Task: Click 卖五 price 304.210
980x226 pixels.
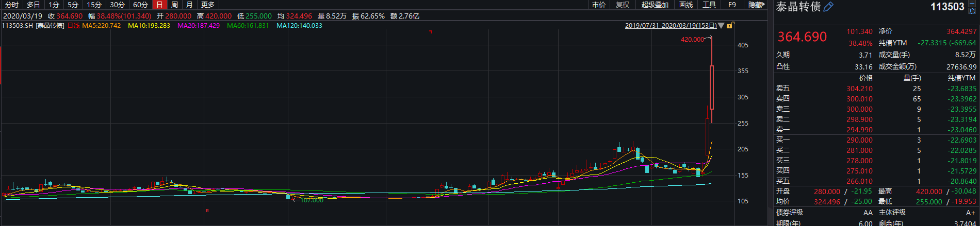Action: (859, 89)
